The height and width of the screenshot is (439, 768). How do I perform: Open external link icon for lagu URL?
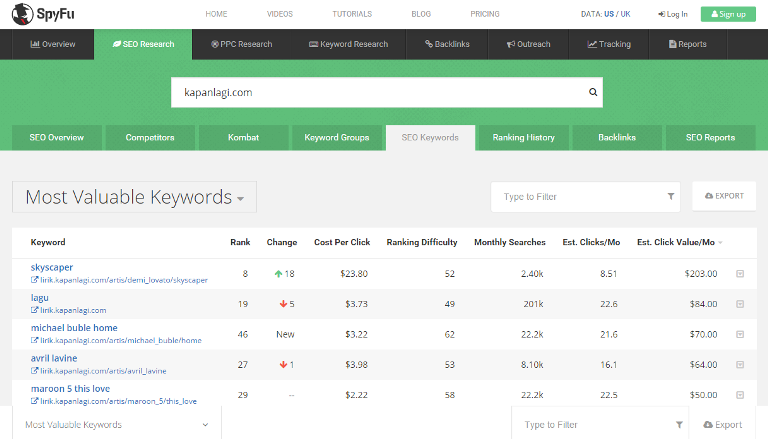(x=34, y=310)
